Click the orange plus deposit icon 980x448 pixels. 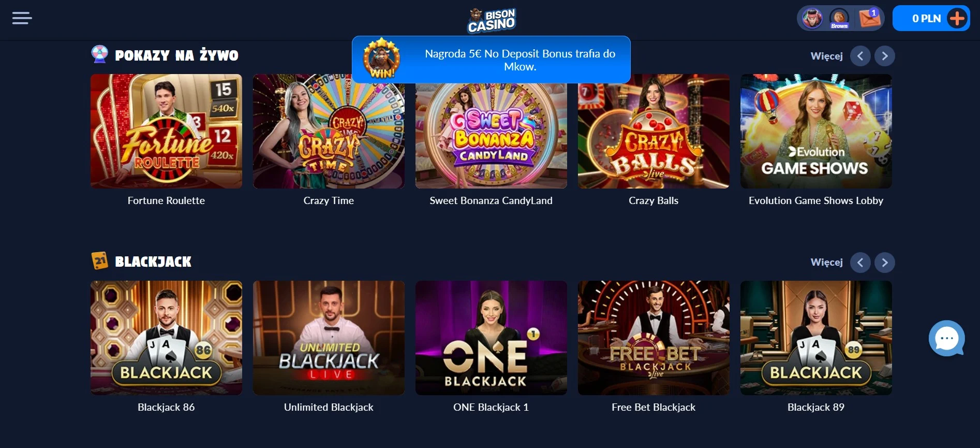pyautogui.click(x=957, y=19)
